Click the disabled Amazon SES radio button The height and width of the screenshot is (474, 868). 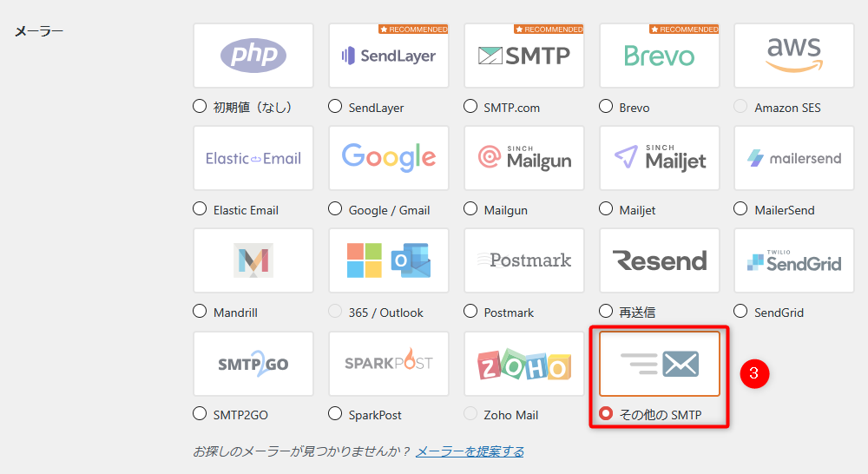coord(740,106)
